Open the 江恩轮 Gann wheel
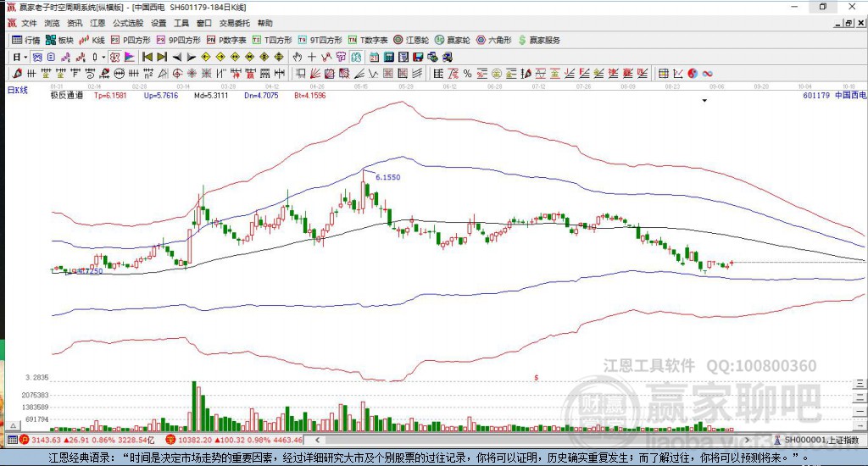Image resolution: width=868 pixels, height=466 pixels. 411,40
